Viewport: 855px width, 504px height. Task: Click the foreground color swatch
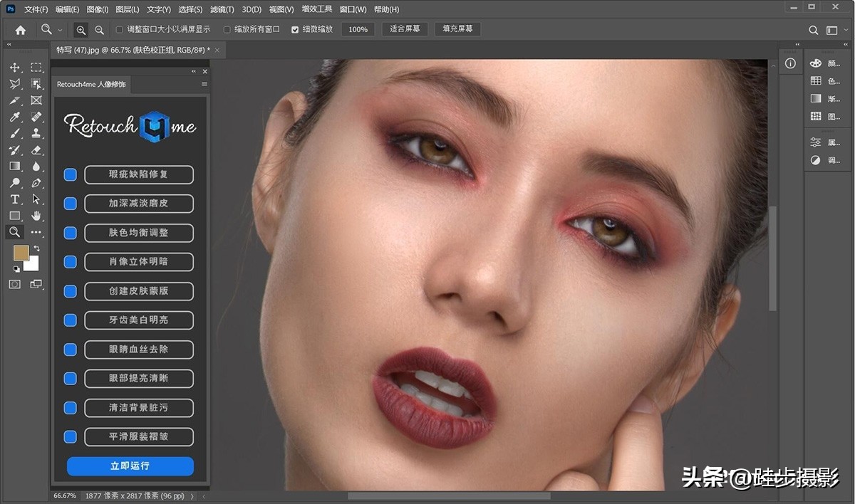21,253
